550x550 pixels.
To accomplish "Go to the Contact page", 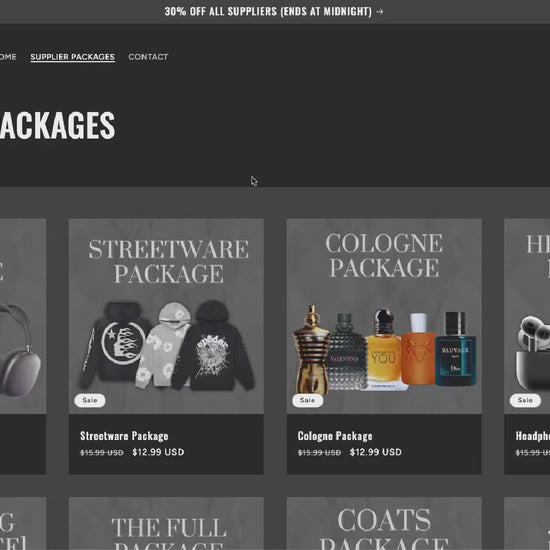I will pos(148,57).
